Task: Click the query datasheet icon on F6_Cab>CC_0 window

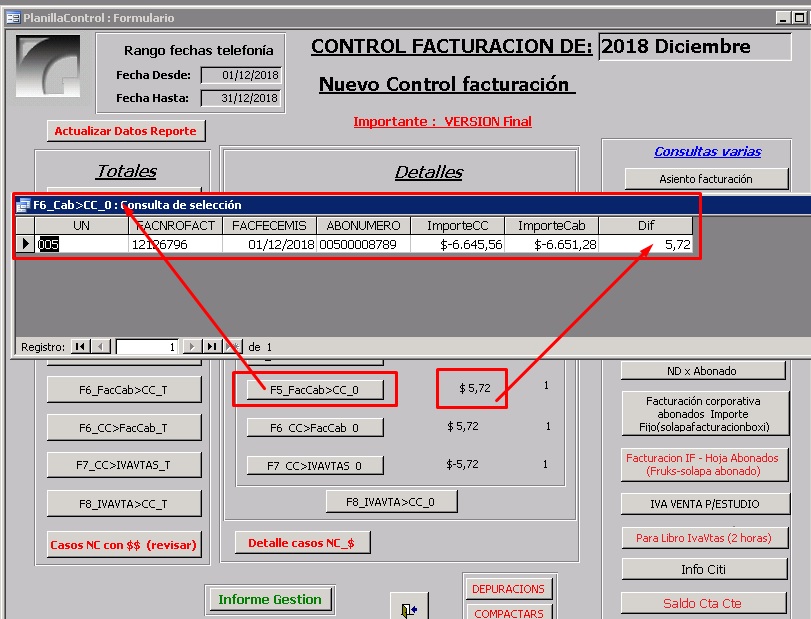Action: [x=22, y=205]
